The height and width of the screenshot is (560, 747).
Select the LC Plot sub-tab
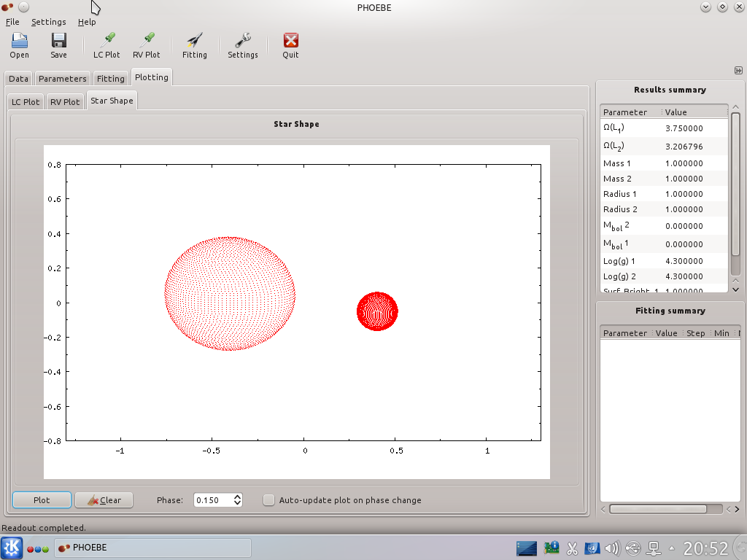26,102
